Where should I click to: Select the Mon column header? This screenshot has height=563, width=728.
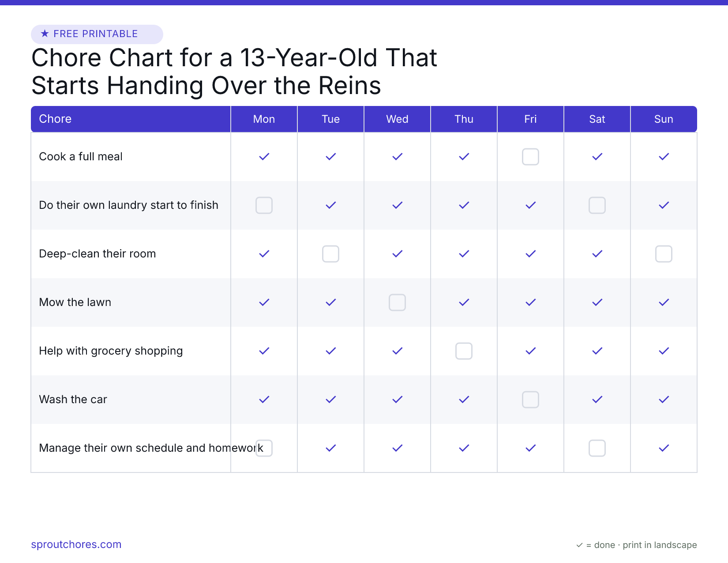pyautogui.click(x=264, y=119)
